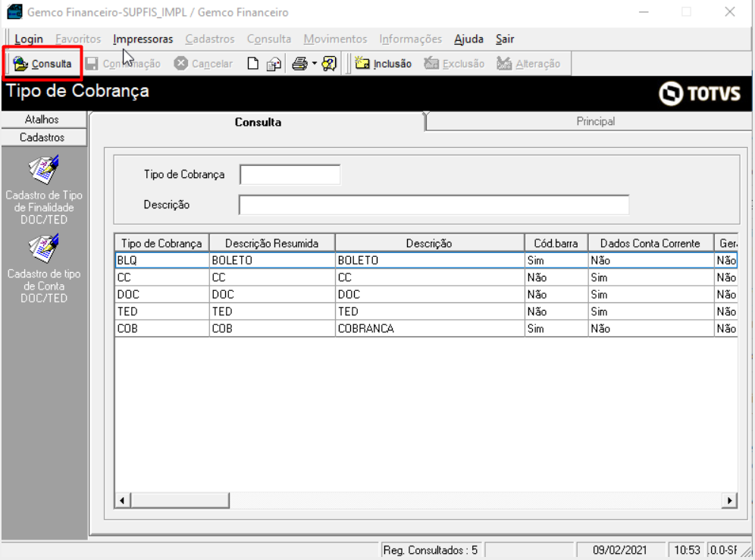Click the Cancelar toolbar button
The width and height of the screenshot is (755, 560).
203,64
